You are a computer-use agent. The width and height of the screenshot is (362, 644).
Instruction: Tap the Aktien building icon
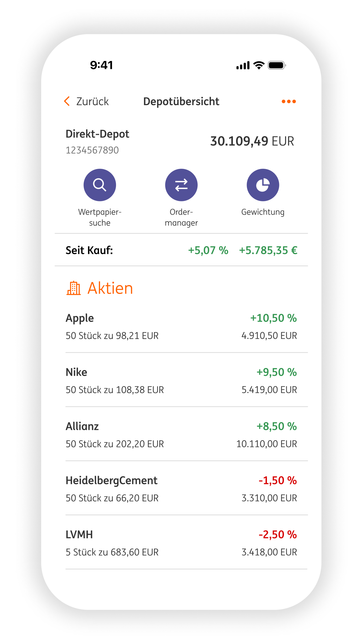click(x=74, y=288)
